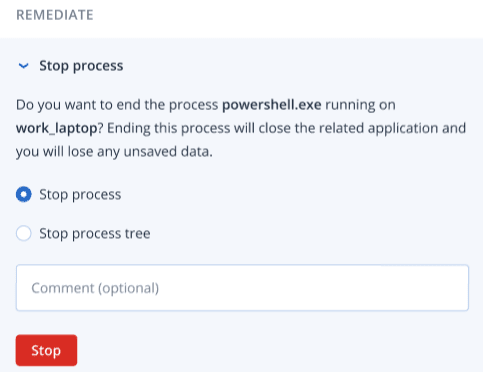Click the word 'tree' in second radio option
This screenshot has width=483, height=372.
click(x=137, y=234)
